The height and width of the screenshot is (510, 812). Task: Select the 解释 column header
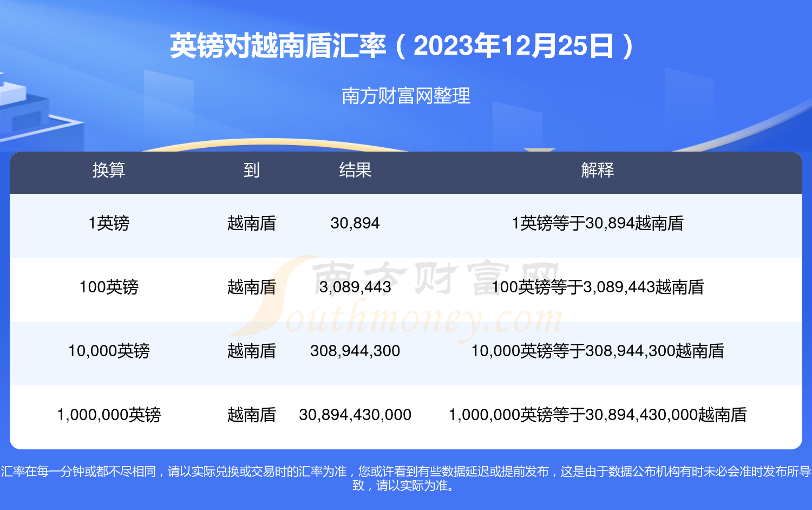pos(598,170)
